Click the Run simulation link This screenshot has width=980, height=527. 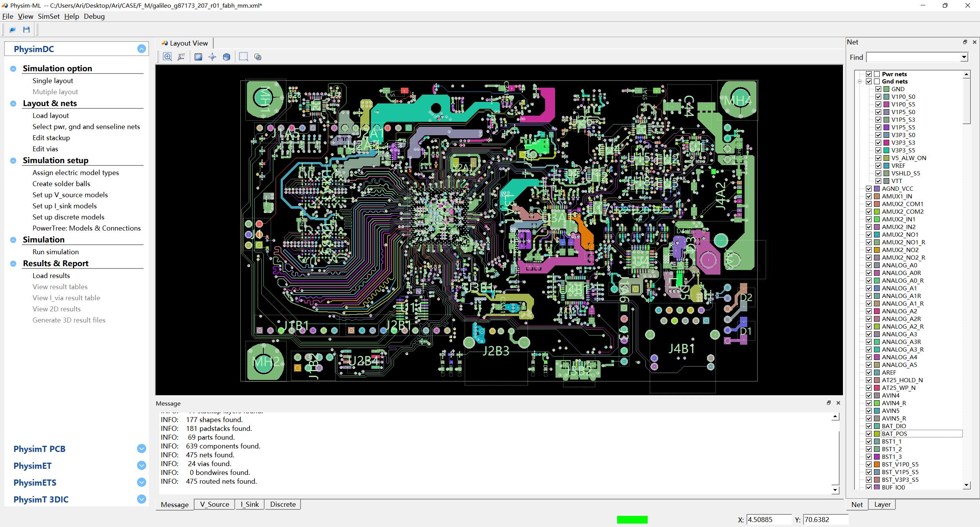click(x=56, y=252)
